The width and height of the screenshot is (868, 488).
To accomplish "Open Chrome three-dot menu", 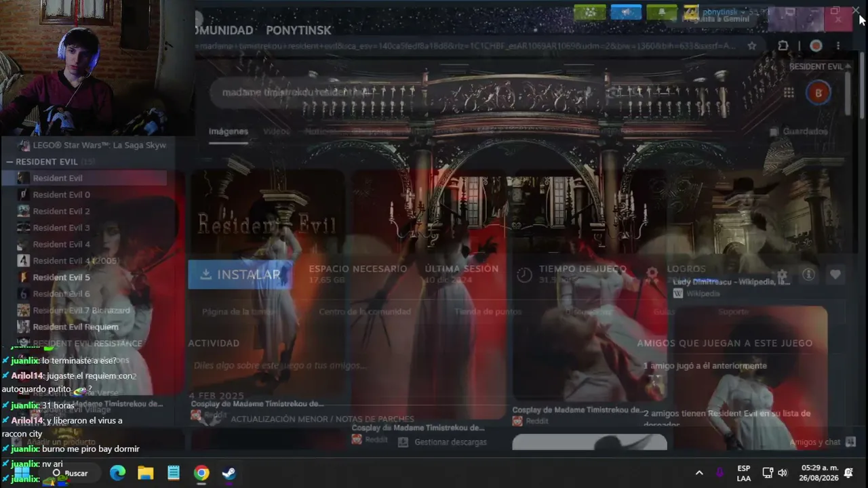I will [838, 45].
